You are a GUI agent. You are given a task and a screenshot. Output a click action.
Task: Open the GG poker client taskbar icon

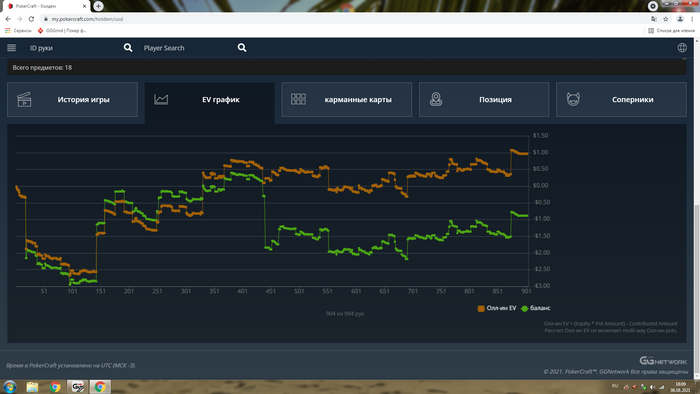(x=78, y=387)
